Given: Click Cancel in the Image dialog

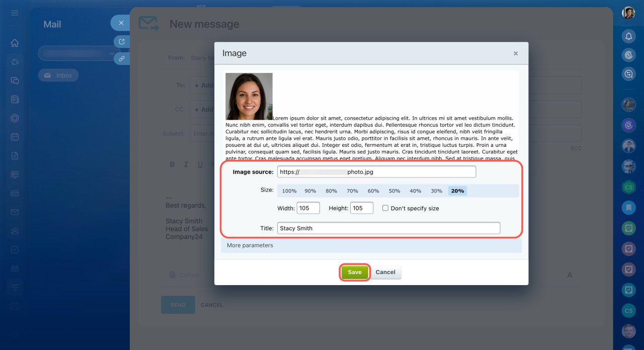Looking at the screenshot, I should coord(385,272).
